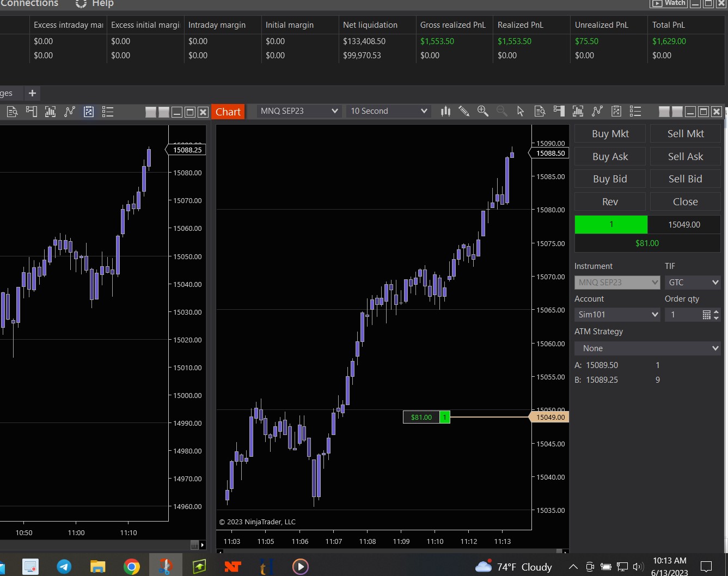Open Properties list icon on the left chart toolbar
This screenshot has width=728, height=576.
(x=108, y=112)
